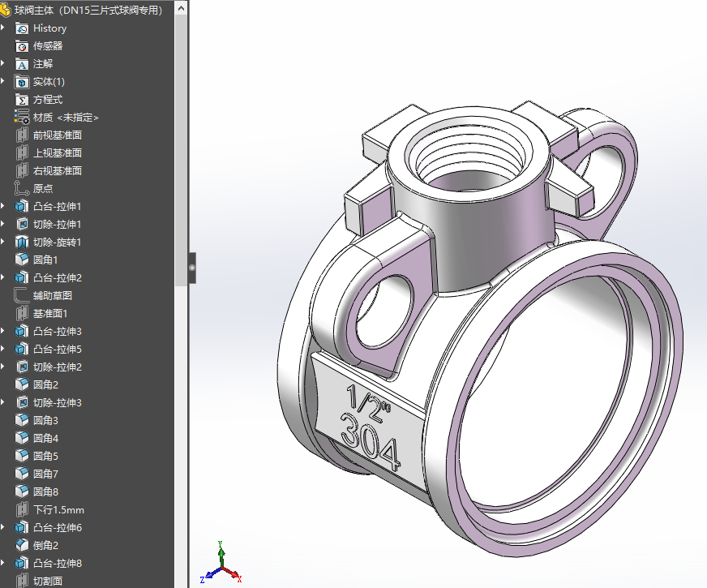Expand the 实体(1) node
Viewport: 707px width, 588px height.
[x=3, y=82]
